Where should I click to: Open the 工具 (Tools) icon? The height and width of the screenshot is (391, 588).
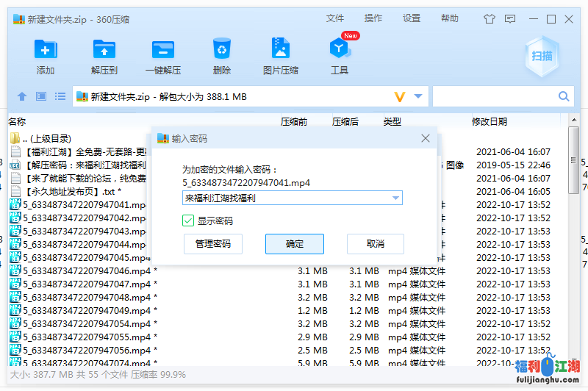click(339, 50)
